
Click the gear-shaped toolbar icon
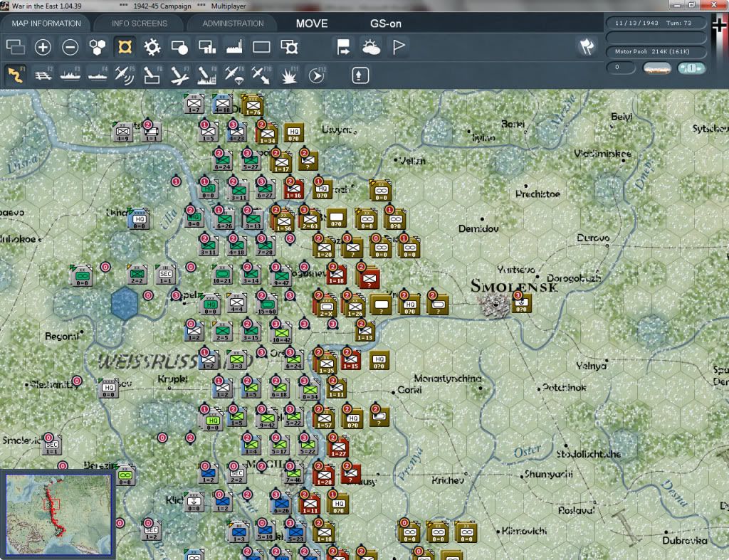(152, 47)
